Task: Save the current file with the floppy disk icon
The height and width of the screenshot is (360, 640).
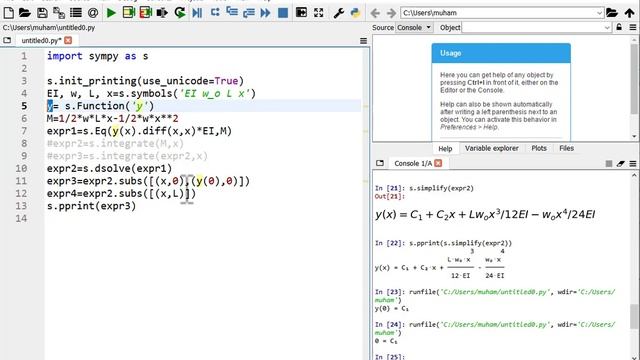Action: (42, 13)
